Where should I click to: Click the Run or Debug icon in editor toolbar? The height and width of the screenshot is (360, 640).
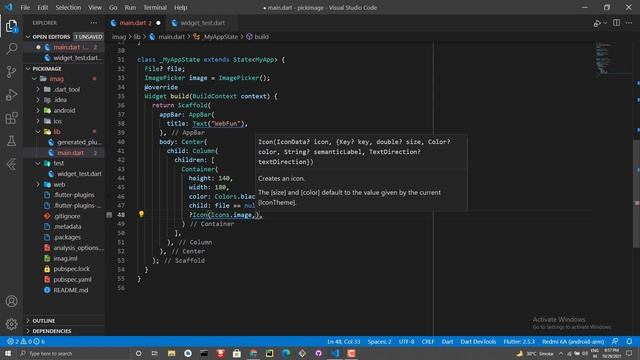(x=597, y=23)
